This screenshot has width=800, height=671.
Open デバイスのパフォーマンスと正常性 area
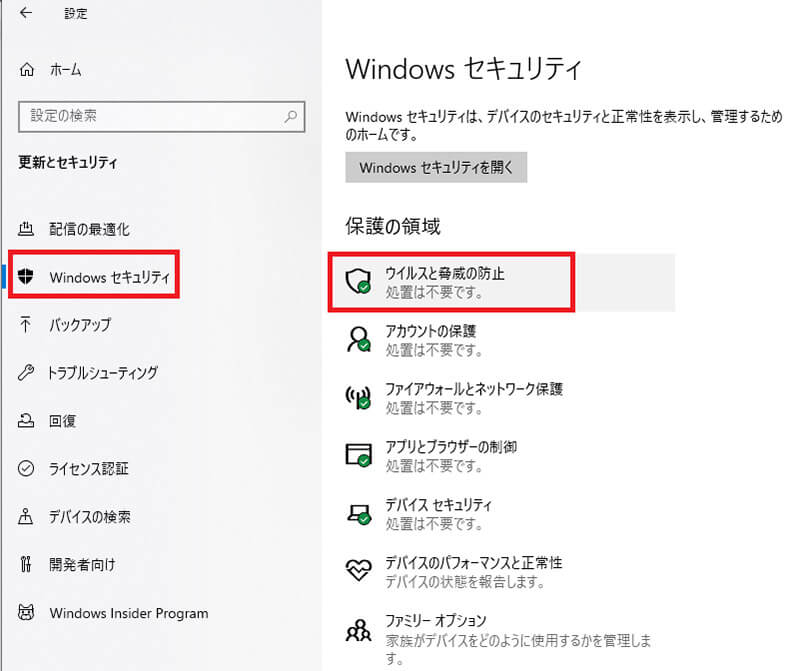coord(454,571)
